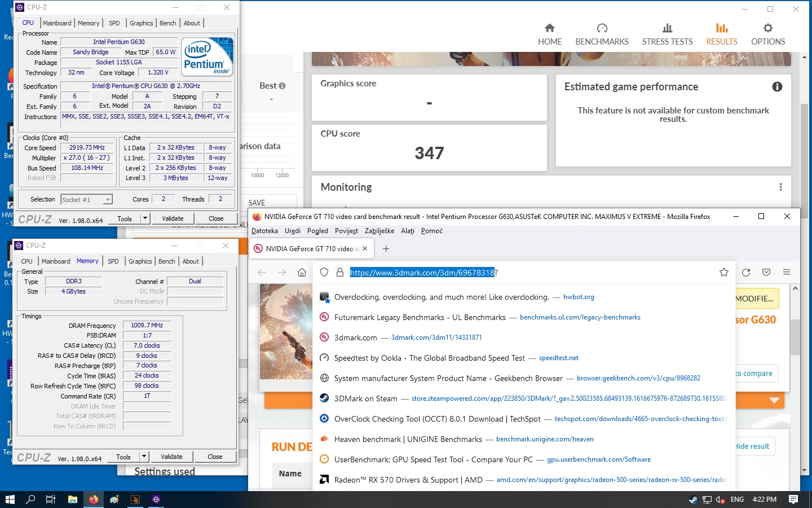This screenshot has height=508, width=812.
Task: Click ENG language indicator
Action: tap(737, 500)
